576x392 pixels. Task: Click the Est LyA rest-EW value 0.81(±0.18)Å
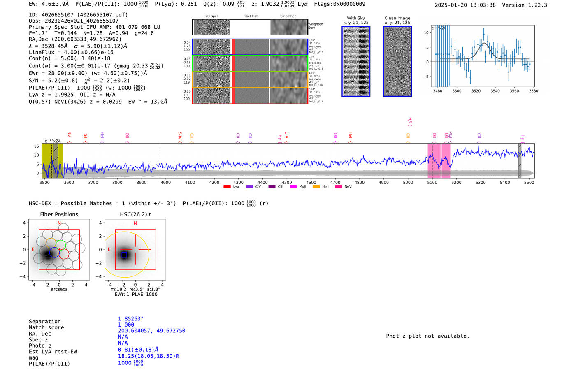pyautogui.click(x=138, y=350)
